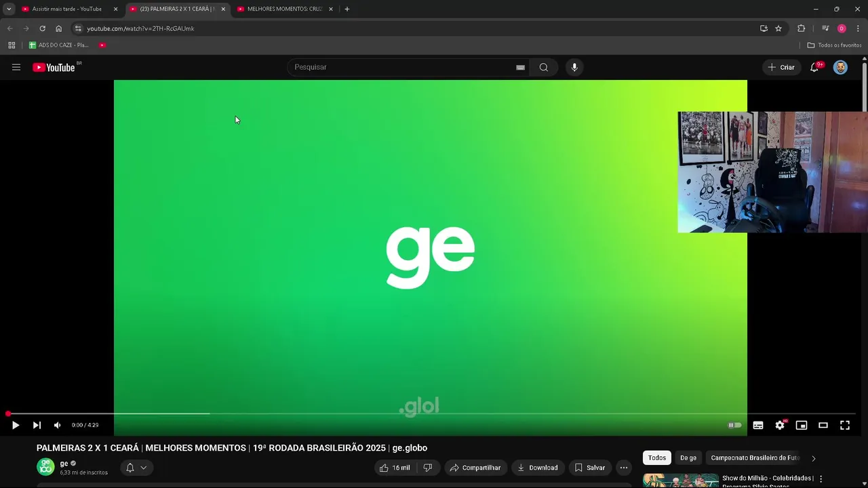Click the 0:00 / 4:29 time display

pos(85,425)
